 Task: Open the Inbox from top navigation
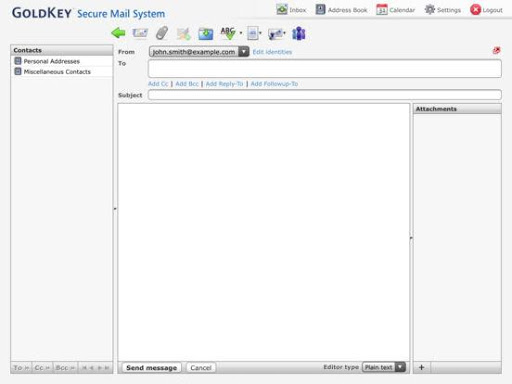click(x=291, y=10)
